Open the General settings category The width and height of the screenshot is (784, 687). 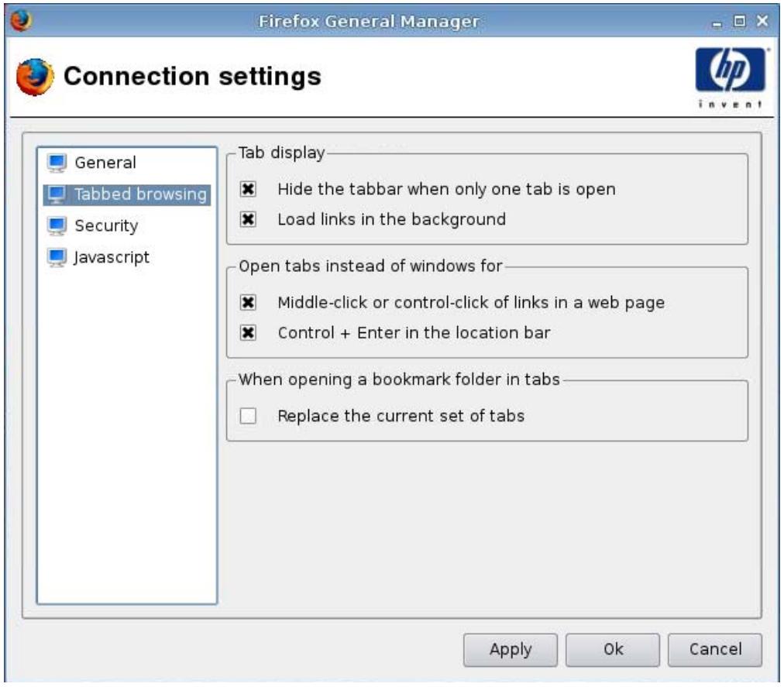click(x=105, y=163)
